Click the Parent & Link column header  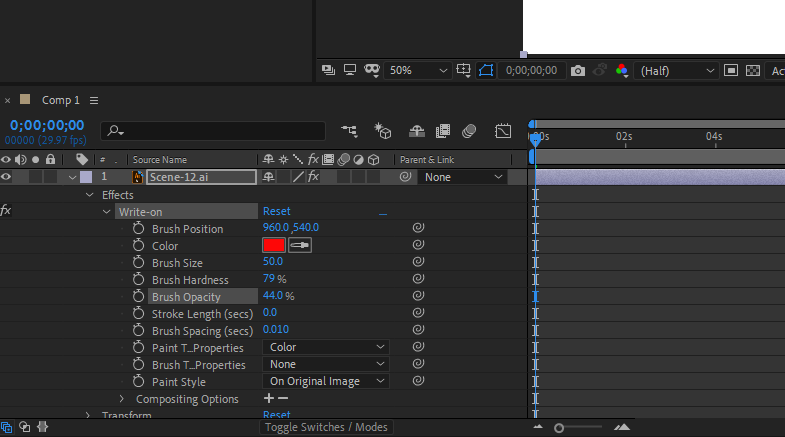(x=427, y=160)
